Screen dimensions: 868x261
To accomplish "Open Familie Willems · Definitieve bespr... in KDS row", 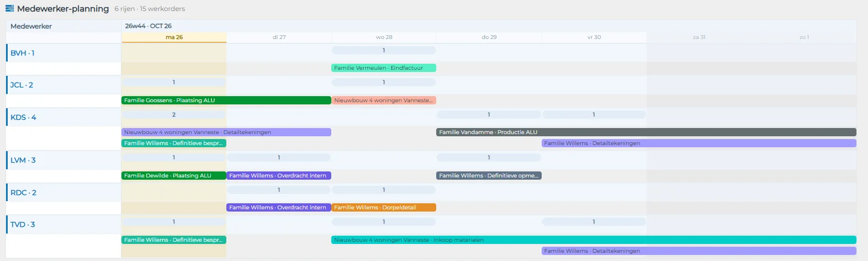I will point(174,143).
